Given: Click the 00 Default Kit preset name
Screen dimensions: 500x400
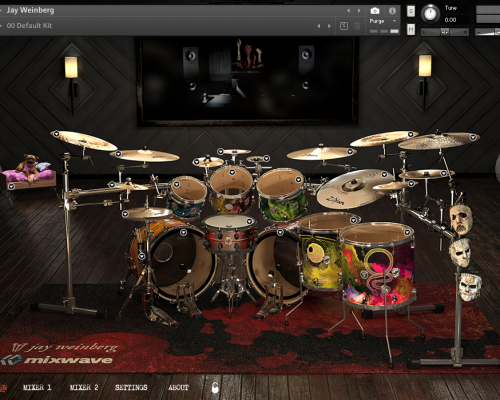Looking at the screenshot, I should coord(29,26).
